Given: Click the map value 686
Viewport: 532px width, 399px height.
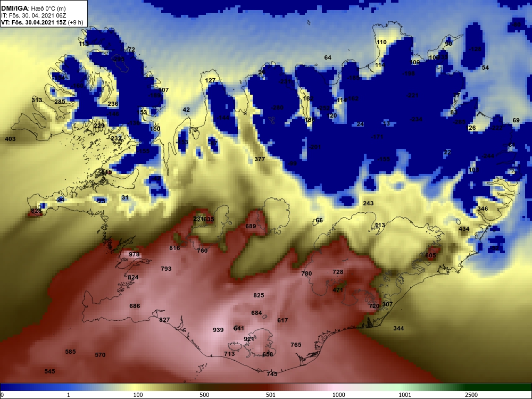Looking at the screenshot, I should (x=135, y=306).
